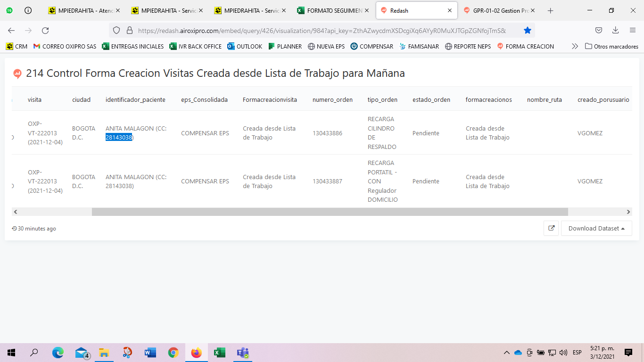Click the refresh time clock icon
The height and width of the screenshot is (362, 644).
(x=14, y=229)
